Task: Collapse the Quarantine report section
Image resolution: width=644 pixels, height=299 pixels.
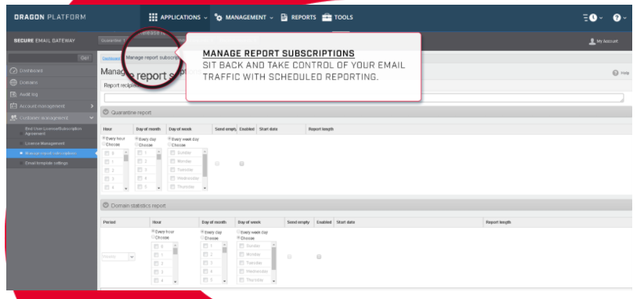Action: coord(106,112)
